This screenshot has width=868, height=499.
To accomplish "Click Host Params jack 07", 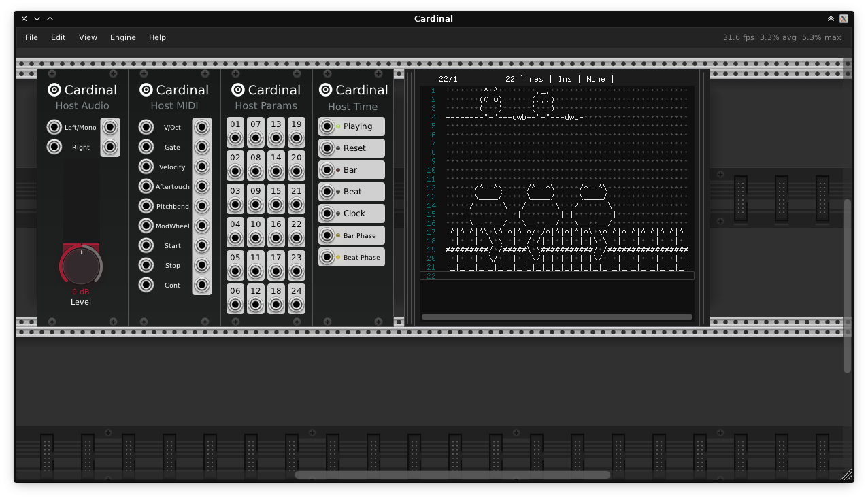I will point(256,139).
